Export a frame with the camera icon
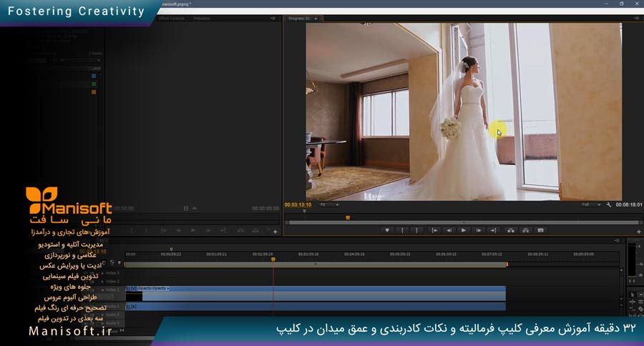This screenshot has height=346, width=644. (540, 231)
